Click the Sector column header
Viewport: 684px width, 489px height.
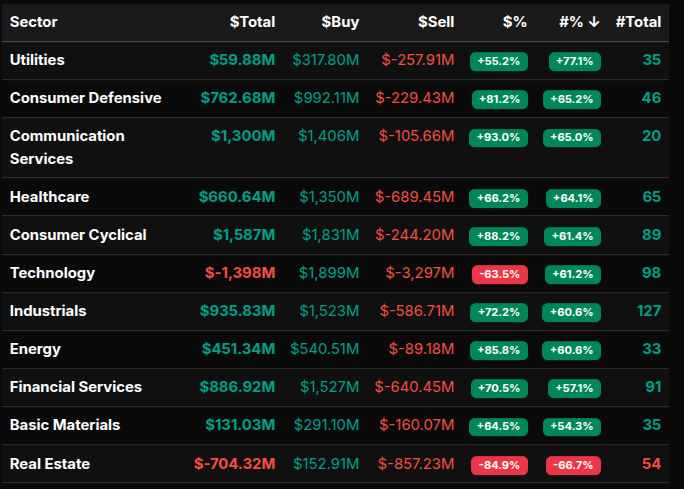[x=34, y=22]
